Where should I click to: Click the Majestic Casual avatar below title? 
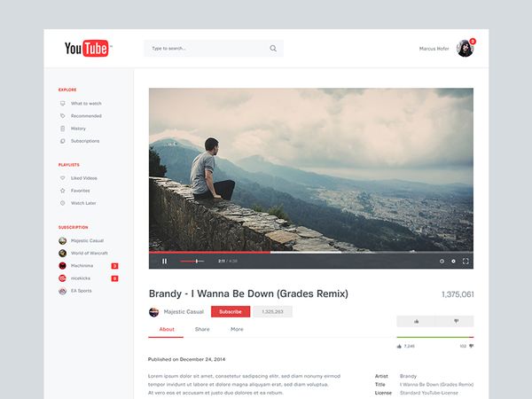point(153,312)
